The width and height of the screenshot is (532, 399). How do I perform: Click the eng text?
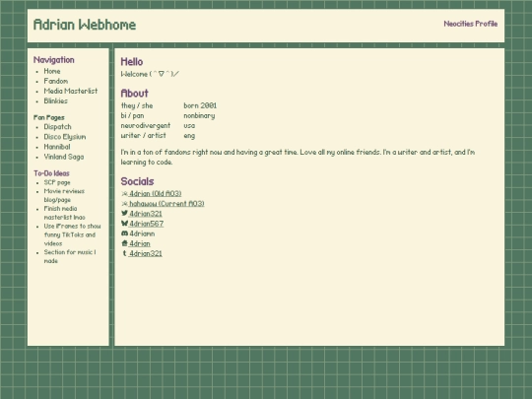click(x=189, y=136)
